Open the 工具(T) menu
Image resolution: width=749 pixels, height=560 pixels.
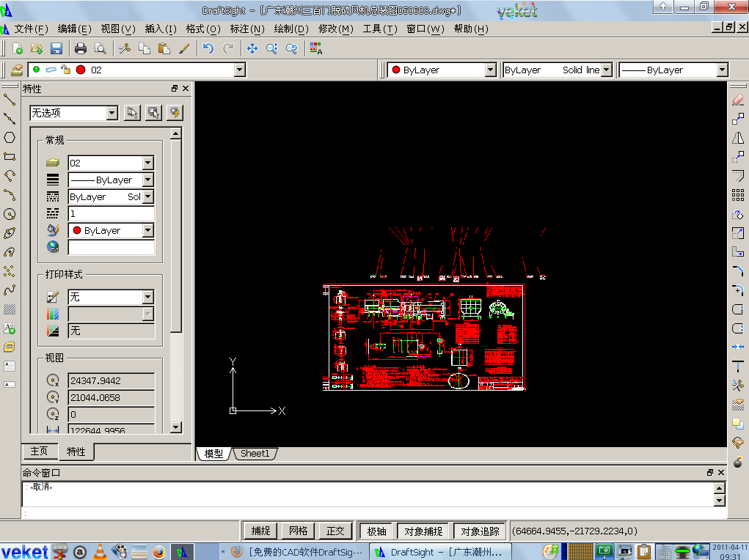tap(380, 29)
